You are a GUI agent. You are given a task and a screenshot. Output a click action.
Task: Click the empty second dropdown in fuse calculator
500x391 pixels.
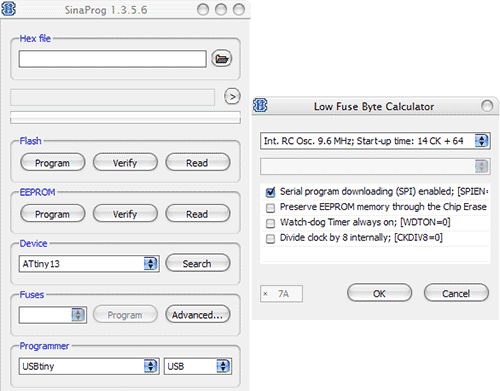[375, 166]
